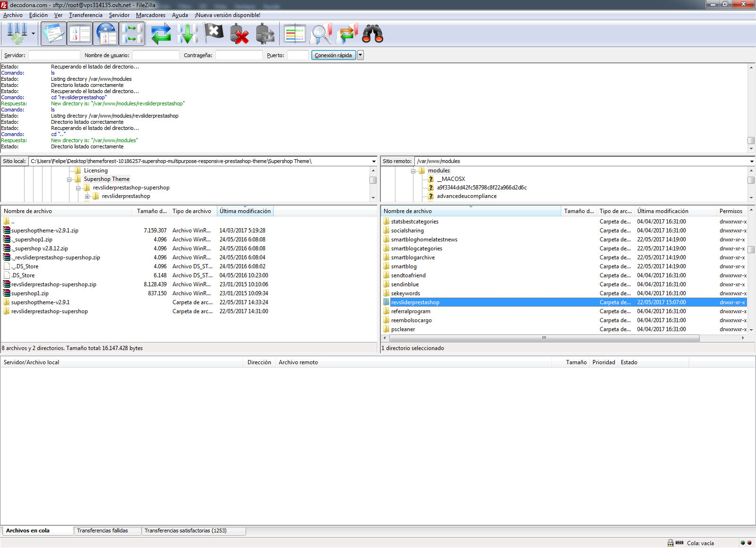This screenshot has height=548, width=756.
Task: Open the Transferencia menu
Action: click(x=86, y=15)
